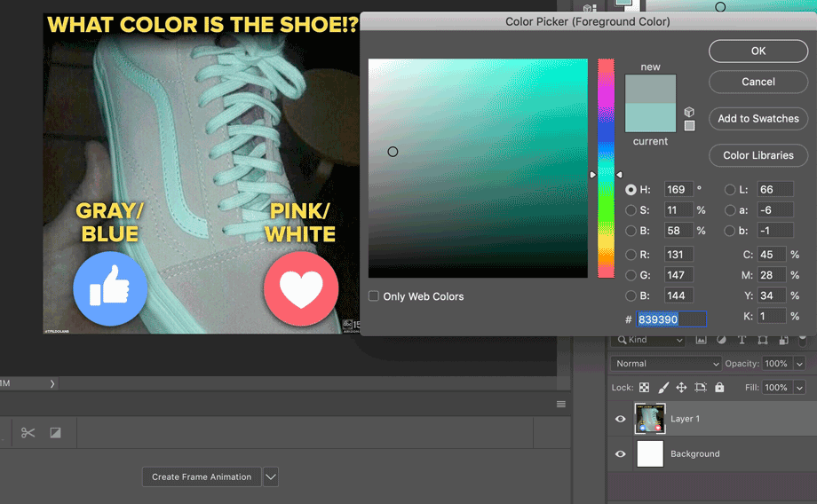Select the S saturation radio button
This screenshot has height=504, width=817.
(631, 210)
